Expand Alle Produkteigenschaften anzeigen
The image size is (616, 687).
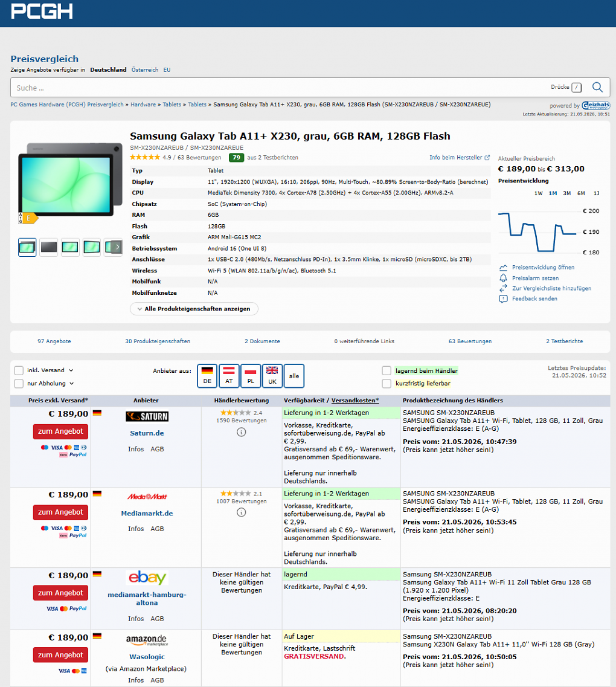pos(194,309)
